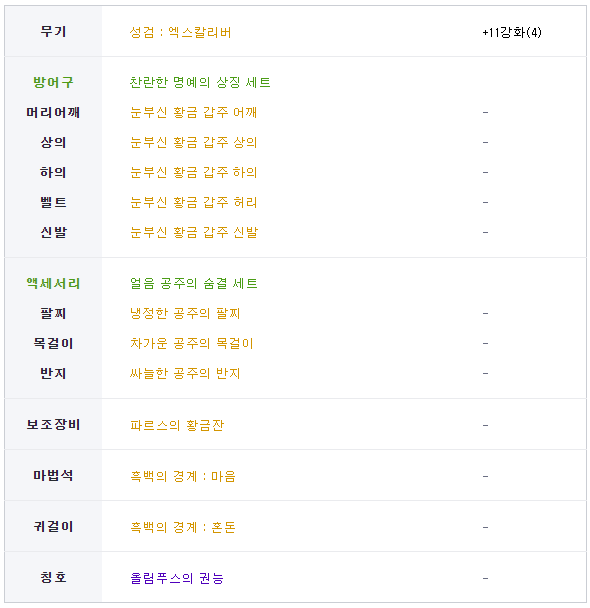Open 눈부신 황금 갑주 신발 item
The width and height of the screenshot is (590, 608).
point(193,232)
